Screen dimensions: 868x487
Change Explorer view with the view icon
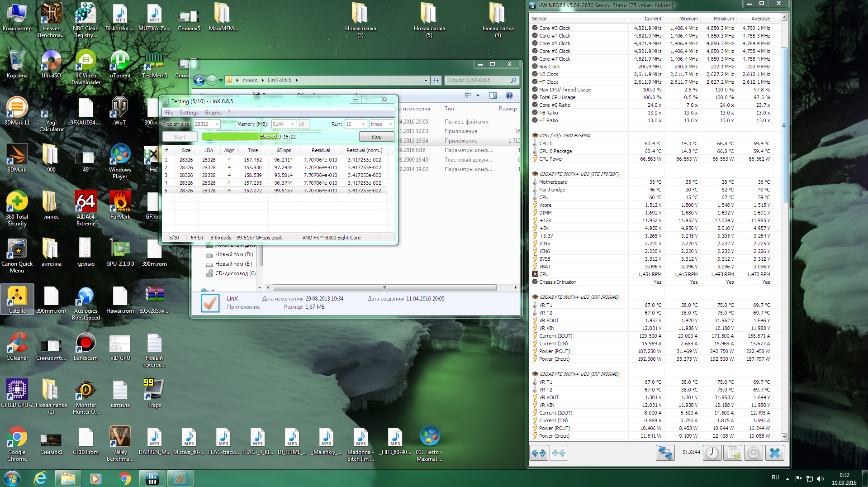click(468, 95)
